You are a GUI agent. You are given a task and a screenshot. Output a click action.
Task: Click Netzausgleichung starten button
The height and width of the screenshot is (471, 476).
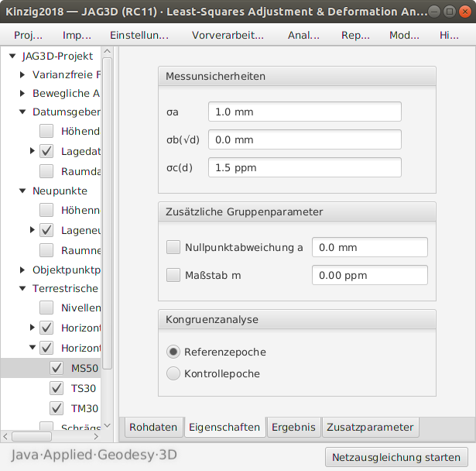(397, 457)
